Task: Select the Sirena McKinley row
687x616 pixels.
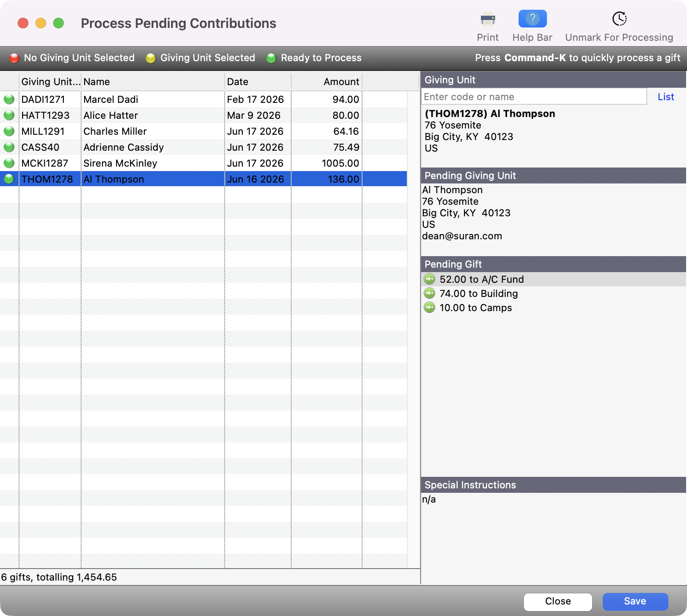Action: (203, 163)
